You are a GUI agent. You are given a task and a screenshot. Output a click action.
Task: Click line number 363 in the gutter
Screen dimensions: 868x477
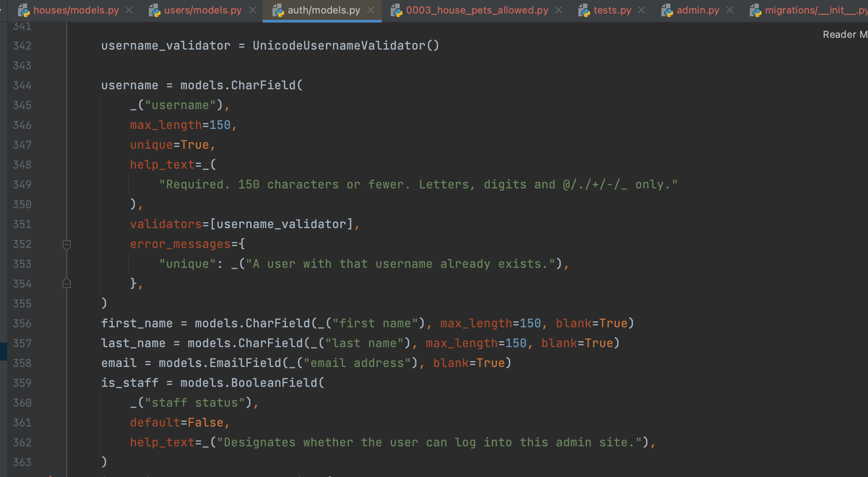[x=22, y=463]
